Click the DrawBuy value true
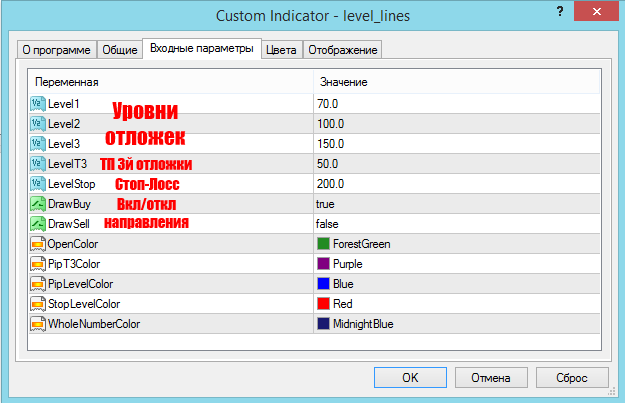The width and height of the screenshot is (625, 403). [x=325, y=204]
